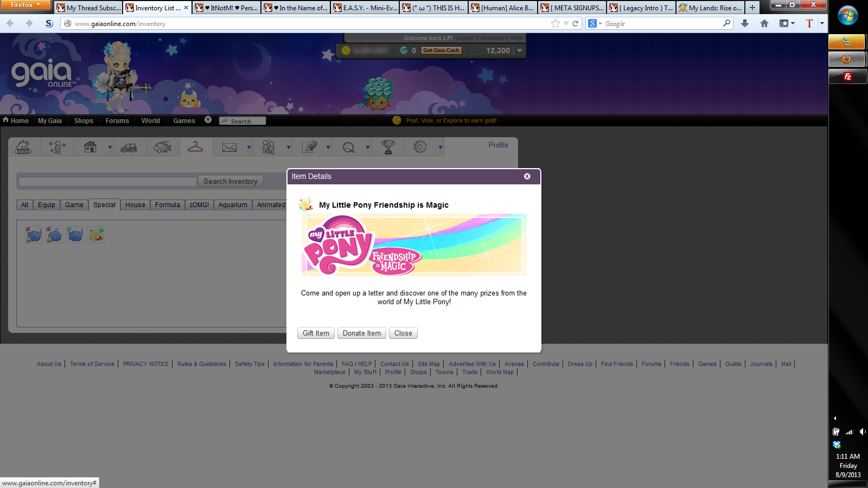The width and height of the screenshot is (868, 488).
Task: Open the journal pencil toolbar icon
Action: coord(309,147)
